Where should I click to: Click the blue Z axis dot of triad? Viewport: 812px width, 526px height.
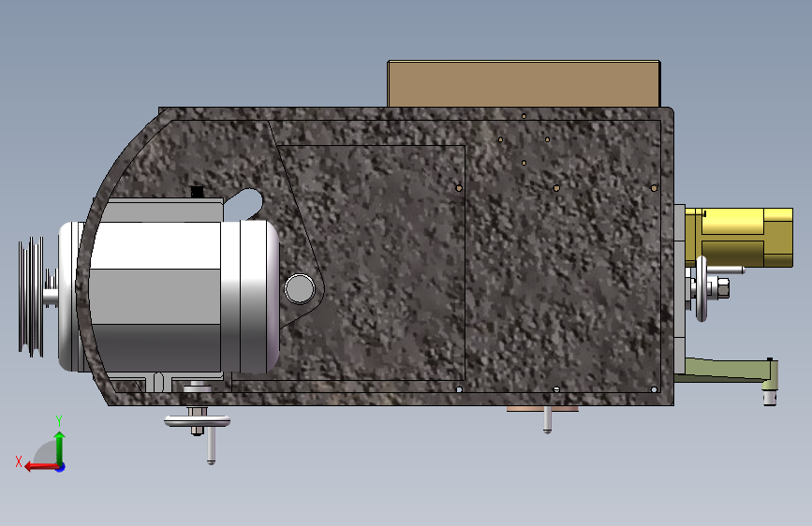(x=61, y=467)
